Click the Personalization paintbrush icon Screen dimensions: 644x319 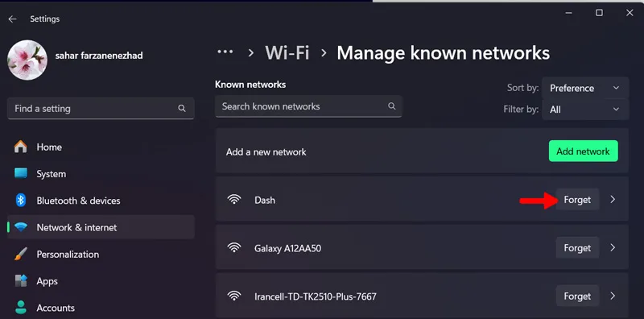pyautogui.click(x=21, y=254)
